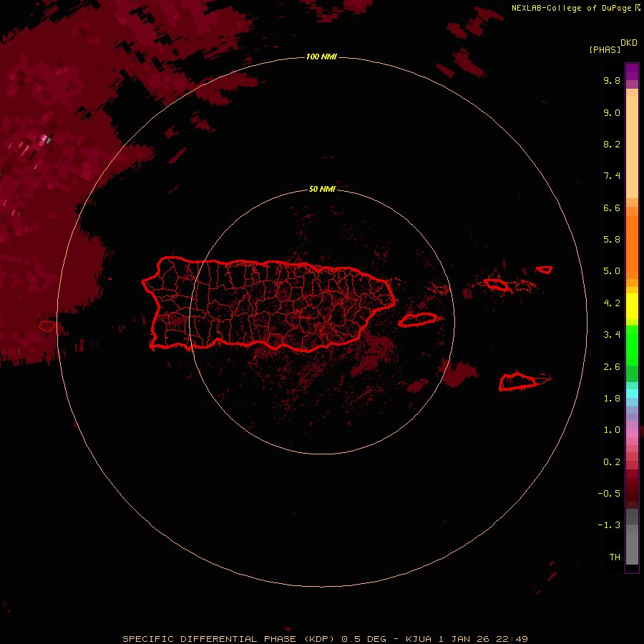Image resolution: width=644 pixels, height=644 pixels.
Task: Click the St. Croix island outline in the southeast
Action: (x=518, y=382)
